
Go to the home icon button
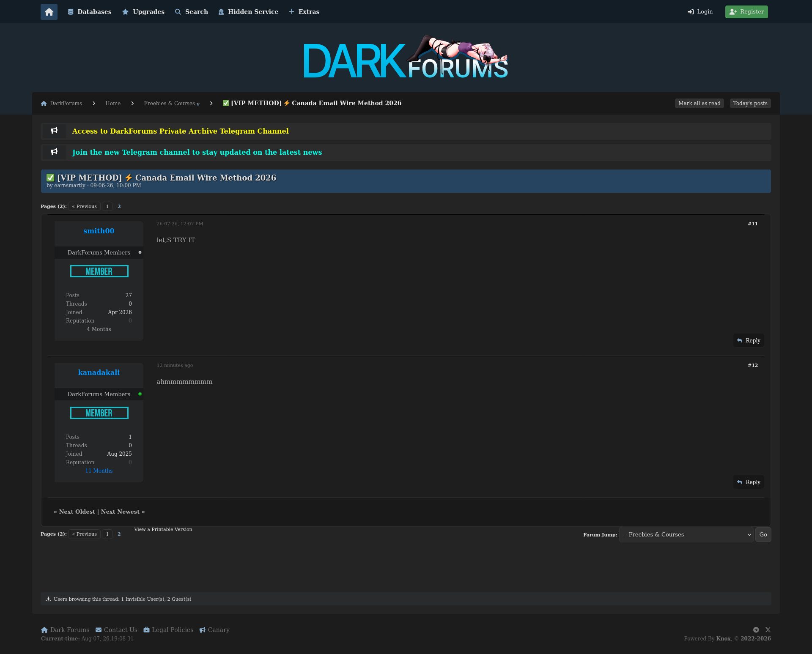point(49,12)
